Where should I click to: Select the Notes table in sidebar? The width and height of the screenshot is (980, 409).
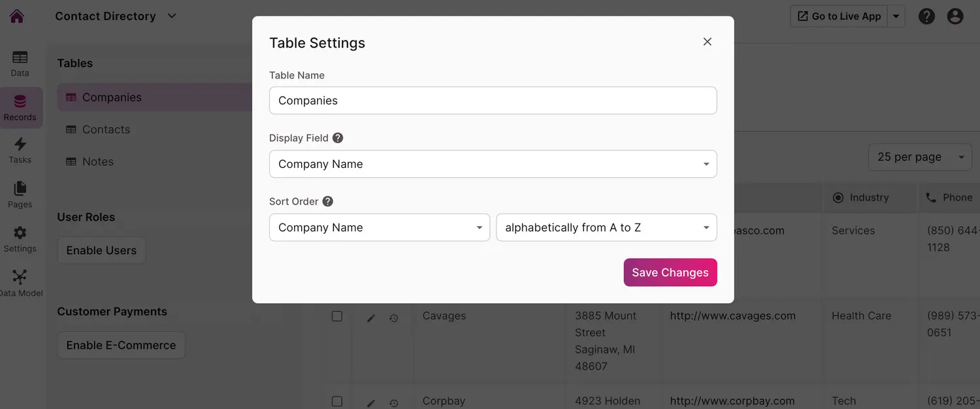(98, 161)
